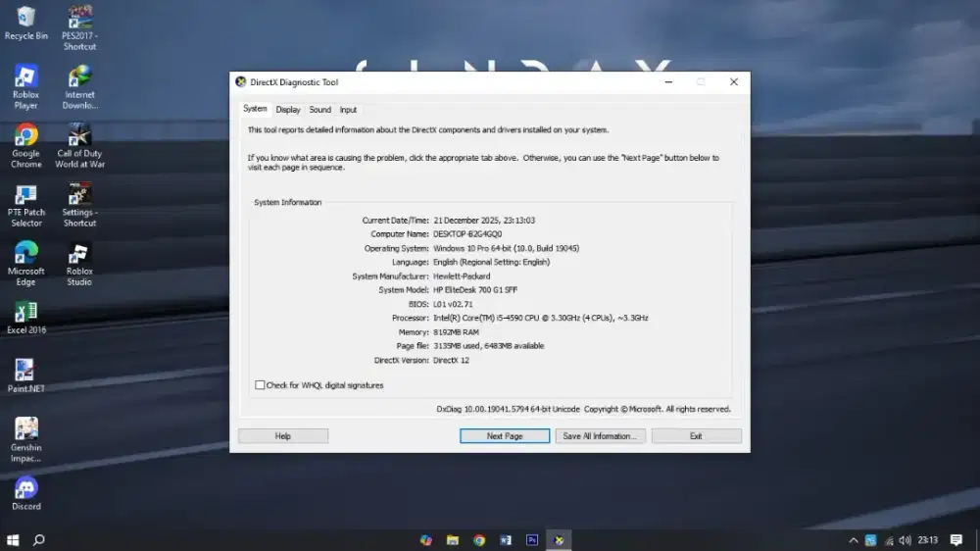The height and width of the screenshot is (551, 980).
Task: Switch to the System tab
Action: click(255, 109)
